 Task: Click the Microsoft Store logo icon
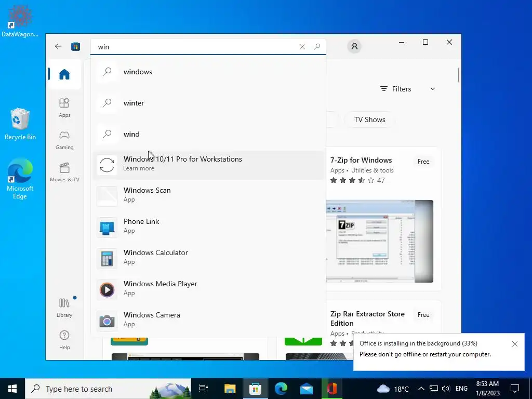coord(75,46)
